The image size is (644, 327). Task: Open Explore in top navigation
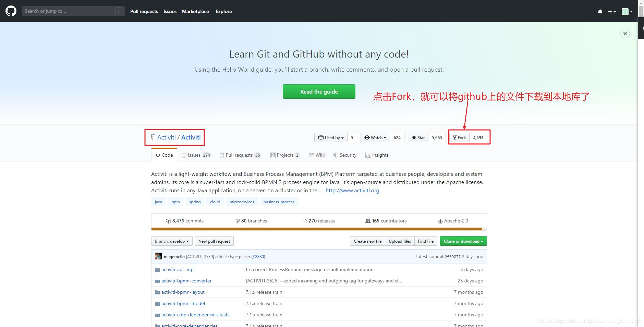(223, 11)
